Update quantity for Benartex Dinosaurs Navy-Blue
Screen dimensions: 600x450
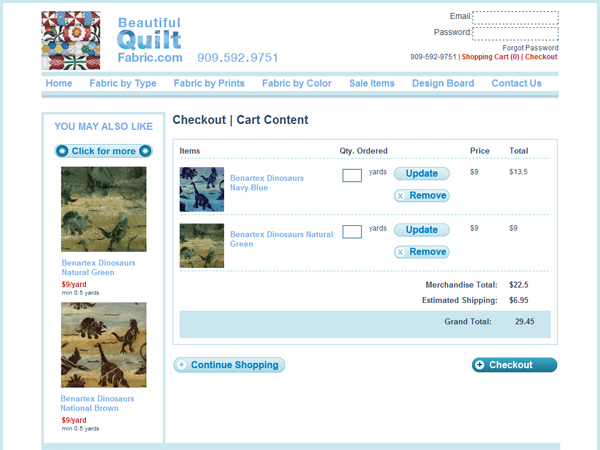click(422, 174)
